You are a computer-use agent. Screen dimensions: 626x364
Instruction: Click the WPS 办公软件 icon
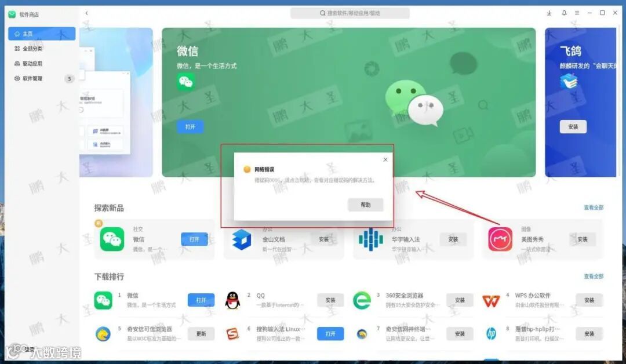click(491, 301)
